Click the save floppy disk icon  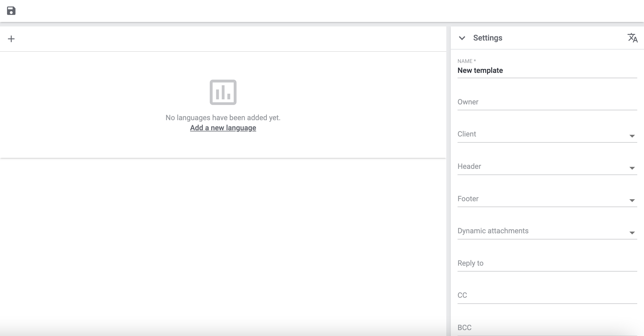coord(11,11)
